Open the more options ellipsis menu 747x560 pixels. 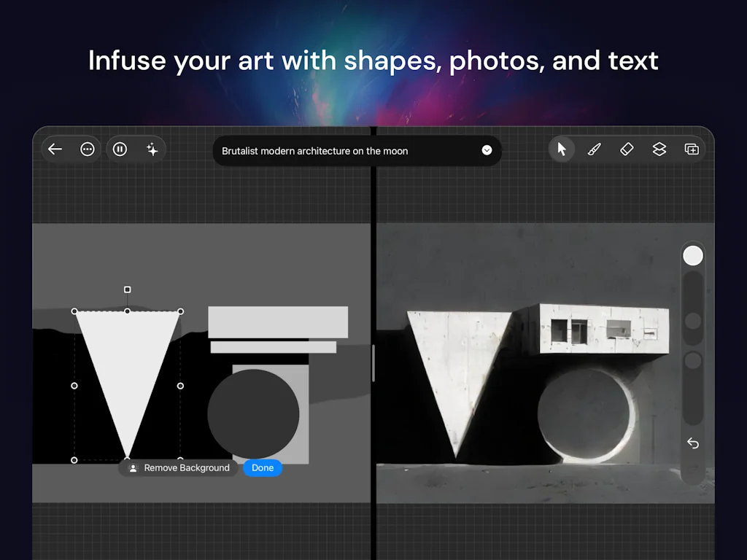click(x=87, y=149)
